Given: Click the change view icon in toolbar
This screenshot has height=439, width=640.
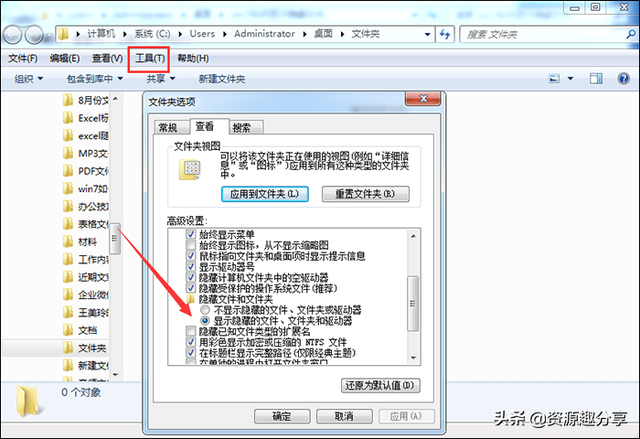Looking at the screenshot, I should (554, 78).
